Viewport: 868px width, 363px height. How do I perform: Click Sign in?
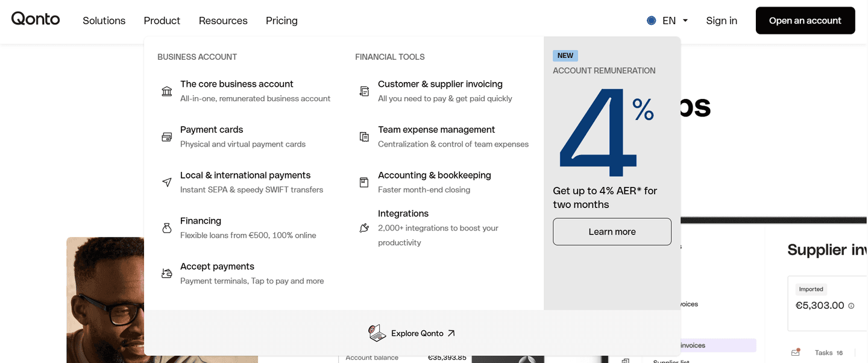coord(722,21)
